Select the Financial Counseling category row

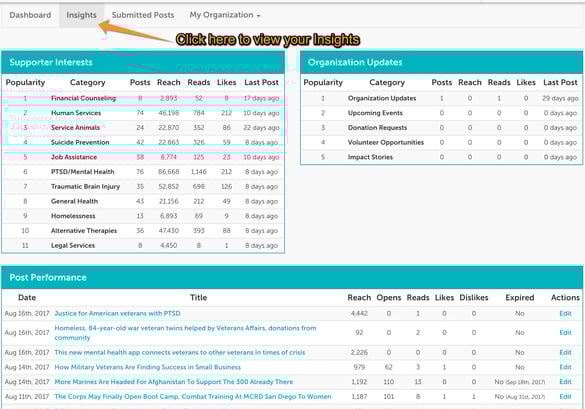click(143, 99)
